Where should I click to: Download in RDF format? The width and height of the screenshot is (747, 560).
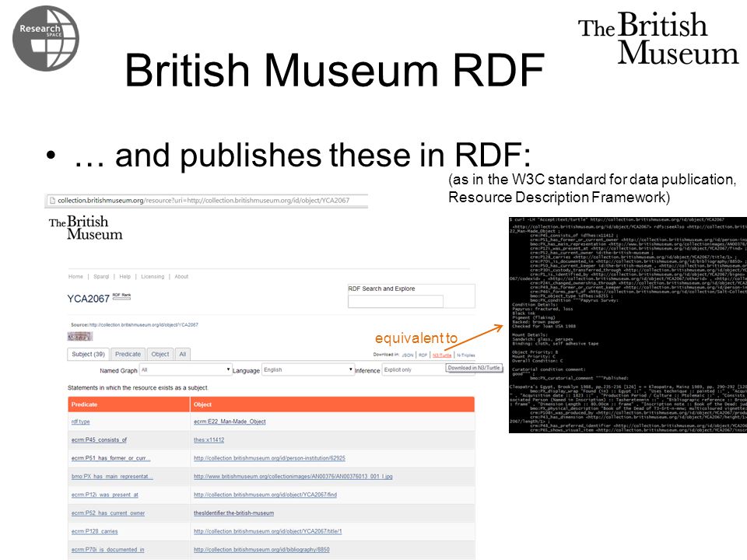(423, 355)
